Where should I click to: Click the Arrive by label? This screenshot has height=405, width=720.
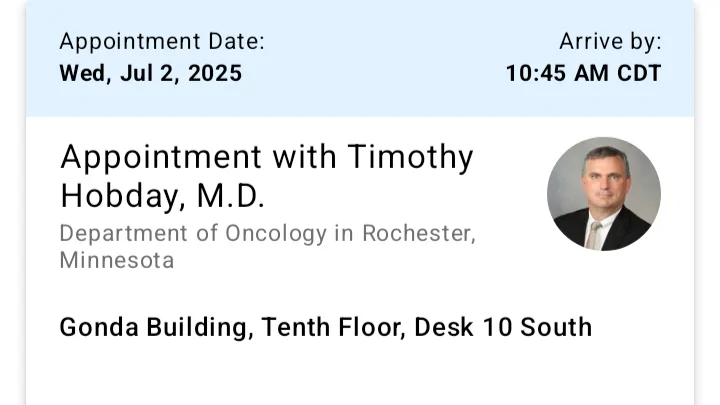[610, 41]
